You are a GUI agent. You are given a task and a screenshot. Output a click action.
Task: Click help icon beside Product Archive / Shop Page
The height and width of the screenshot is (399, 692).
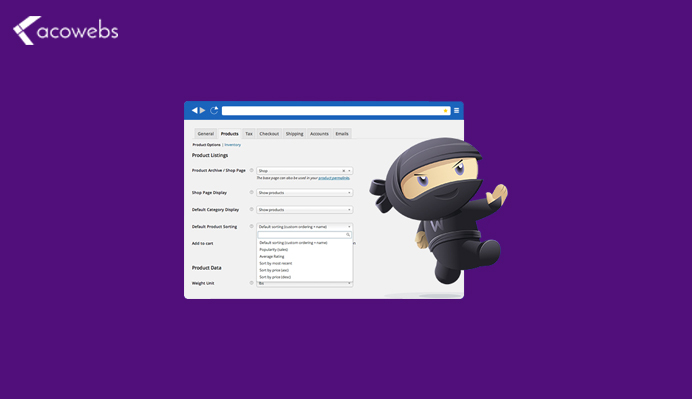[252, 170]
